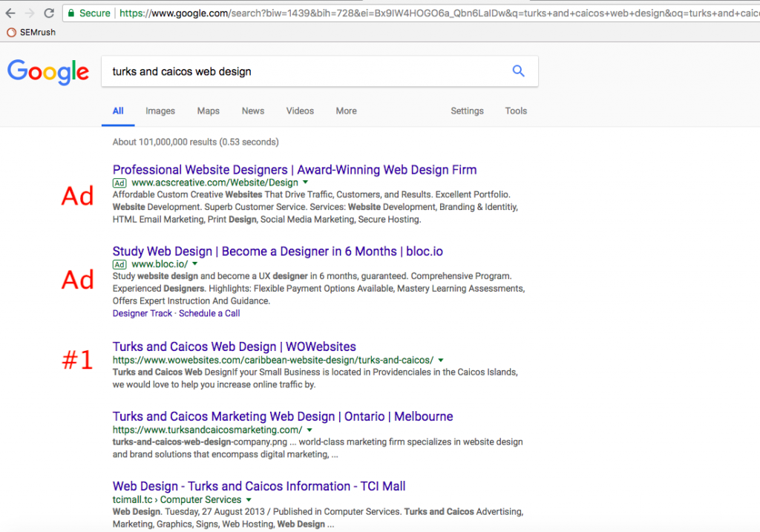Expand dropdown arrow next to acscreative.com URL
This screenshot has height=532, width=760.
(x=305, y=183)
